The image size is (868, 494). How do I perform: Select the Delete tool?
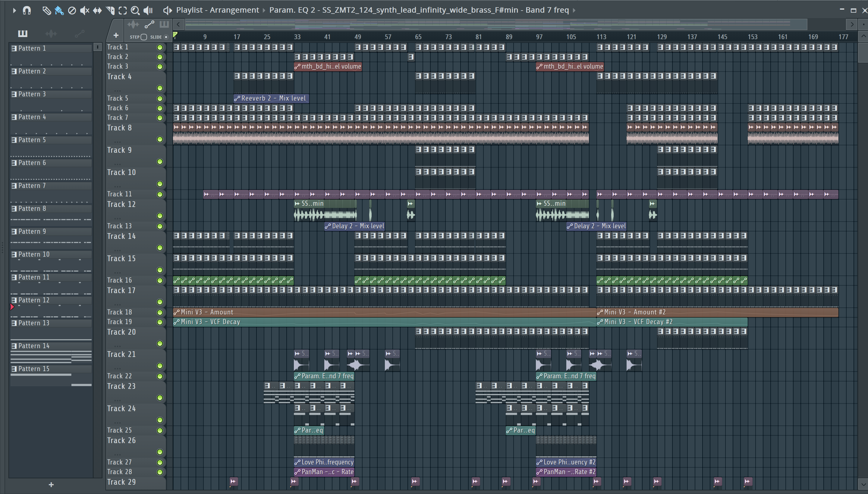coord(72,11)
